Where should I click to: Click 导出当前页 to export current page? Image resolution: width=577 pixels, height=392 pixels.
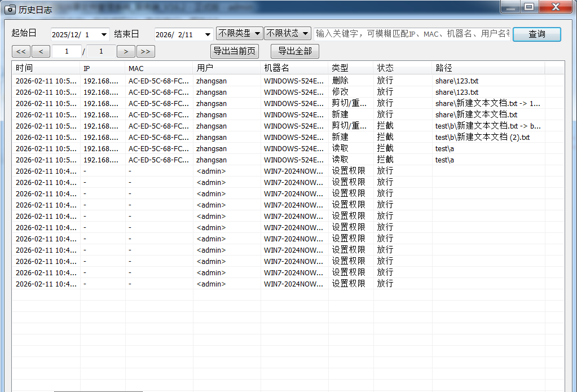[x=234, y=51]
